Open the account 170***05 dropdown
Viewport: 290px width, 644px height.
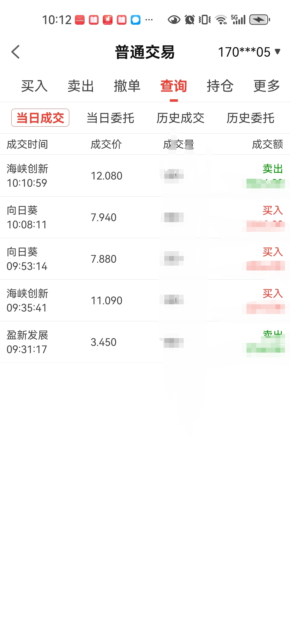pos(249,52)
